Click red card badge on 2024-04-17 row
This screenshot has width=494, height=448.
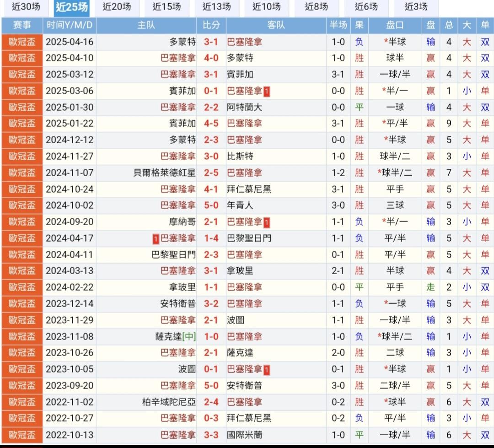coord(156,239)
